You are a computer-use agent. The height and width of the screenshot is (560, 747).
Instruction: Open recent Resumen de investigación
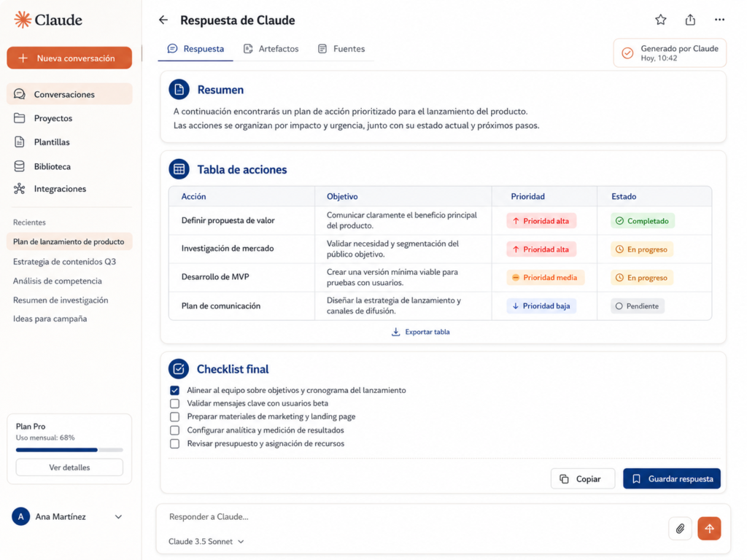click(x=61, y=300)
